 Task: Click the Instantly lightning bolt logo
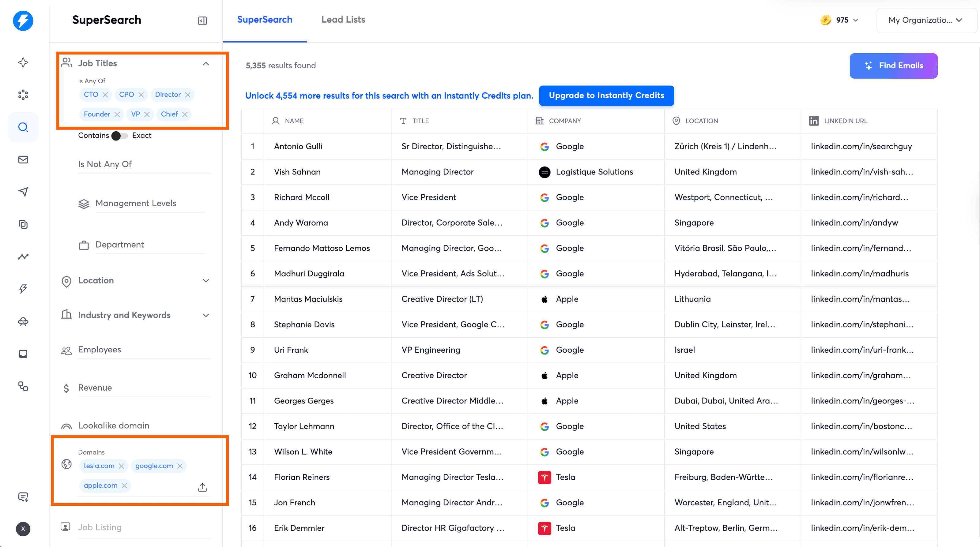click(x=23, y=21)
